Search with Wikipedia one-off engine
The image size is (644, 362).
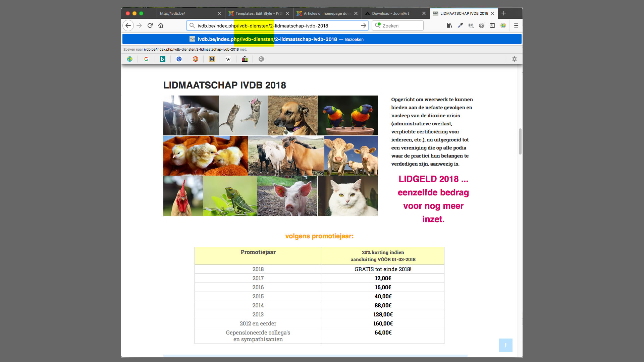coord(228,59)
